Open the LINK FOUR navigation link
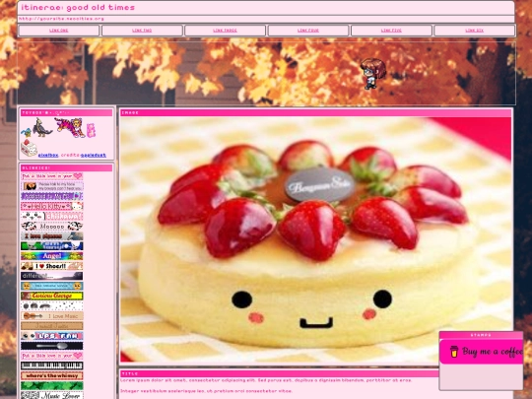Viewport: 532px width, 399px height. [308, 31]
